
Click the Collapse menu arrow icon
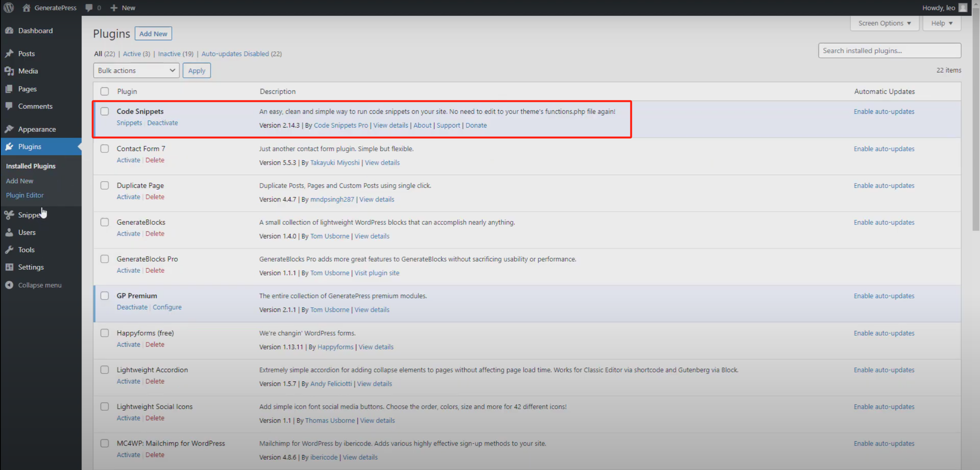[10, 285]
